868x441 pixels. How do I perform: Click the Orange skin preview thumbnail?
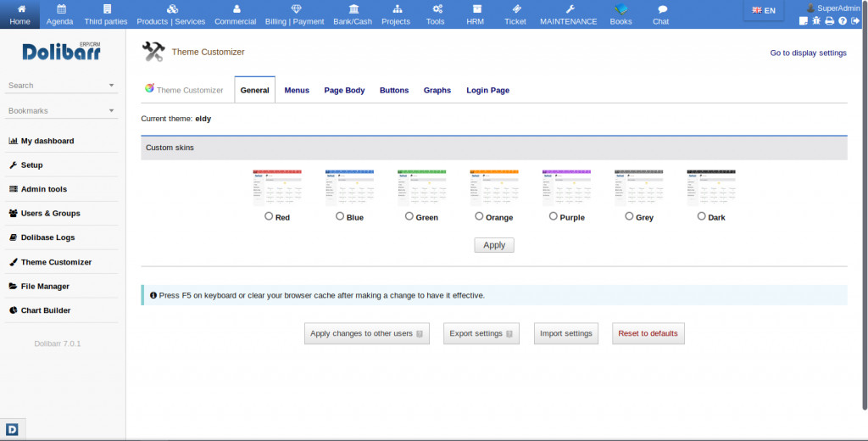[x=494, y=187]
